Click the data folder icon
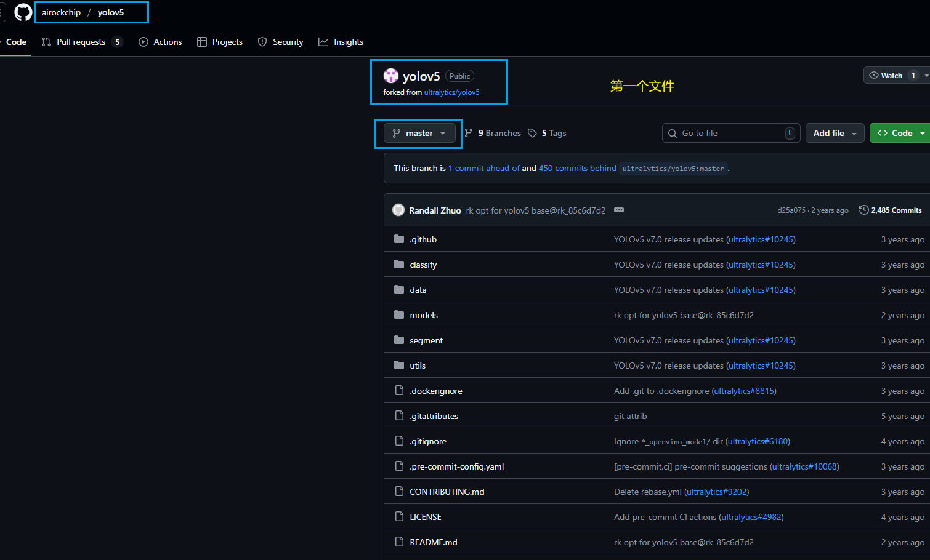The image size is (930, 560). pos(399,289)
